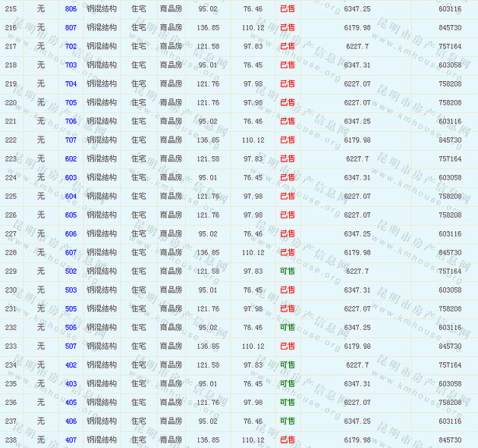Click the room 705 link

pos(71,102)
